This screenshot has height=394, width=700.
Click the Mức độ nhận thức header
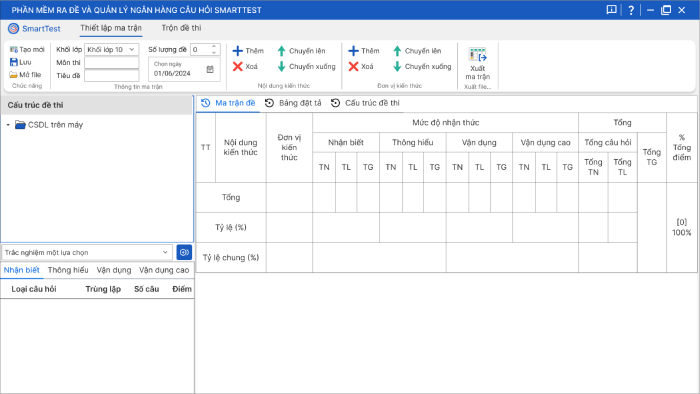(446, 123)
